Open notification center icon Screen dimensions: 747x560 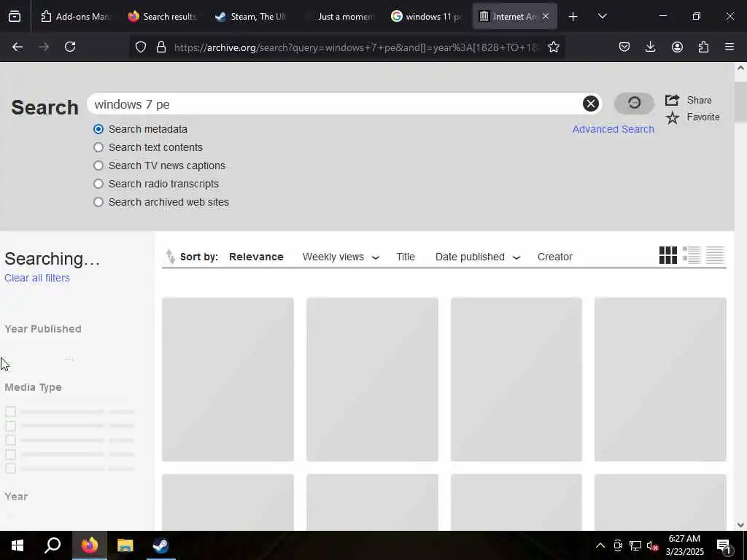(x=724, y=546)
